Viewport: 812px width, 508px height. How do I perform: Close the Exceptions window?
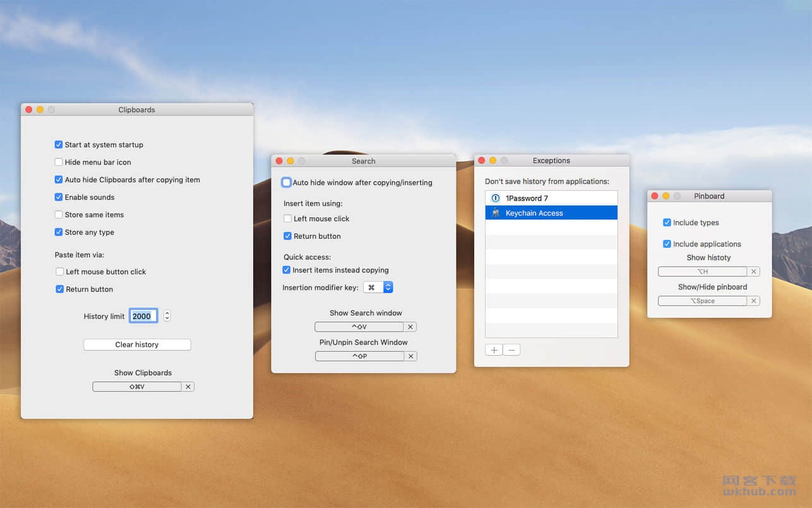(482, 160)
